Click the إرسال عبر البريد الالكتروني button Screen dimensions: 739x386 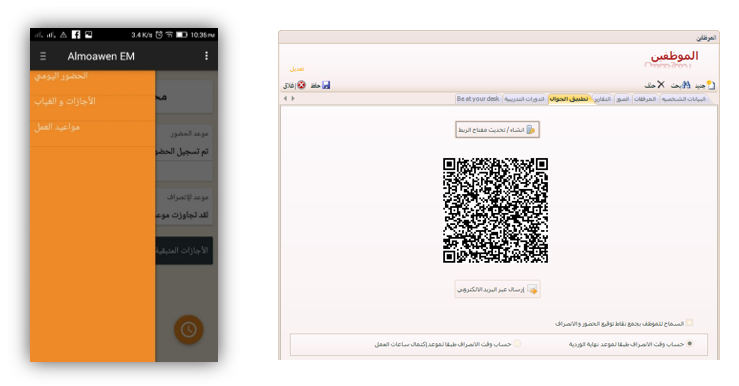pos(497,289)
